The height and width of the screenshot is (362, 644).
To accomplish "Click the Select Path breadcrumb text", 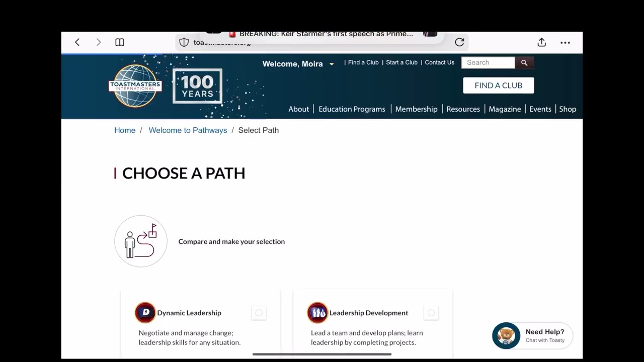I will pyautogui.click(x=258, y=130).
